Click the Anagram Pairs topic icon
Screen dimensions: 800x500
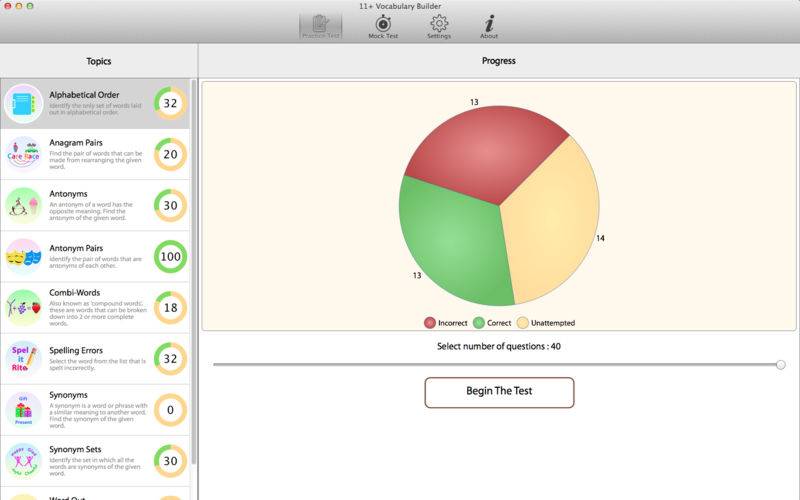[x=23, y=154]
